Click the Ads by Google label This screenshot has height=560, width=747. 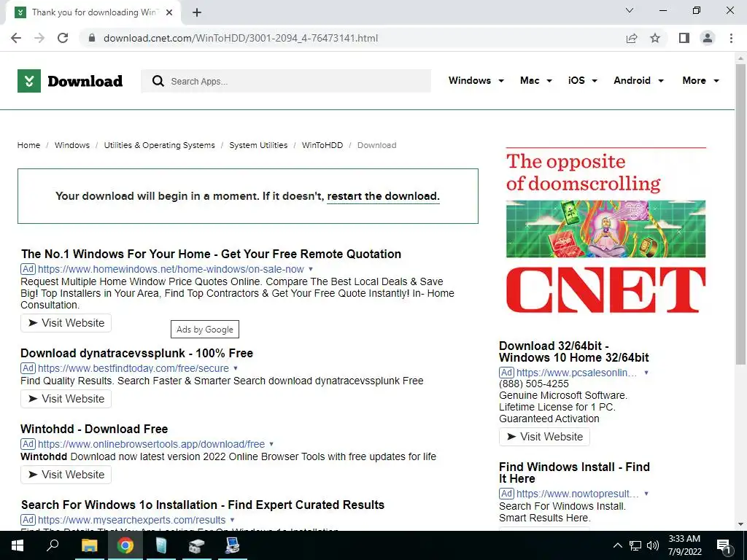pos(205,329)
